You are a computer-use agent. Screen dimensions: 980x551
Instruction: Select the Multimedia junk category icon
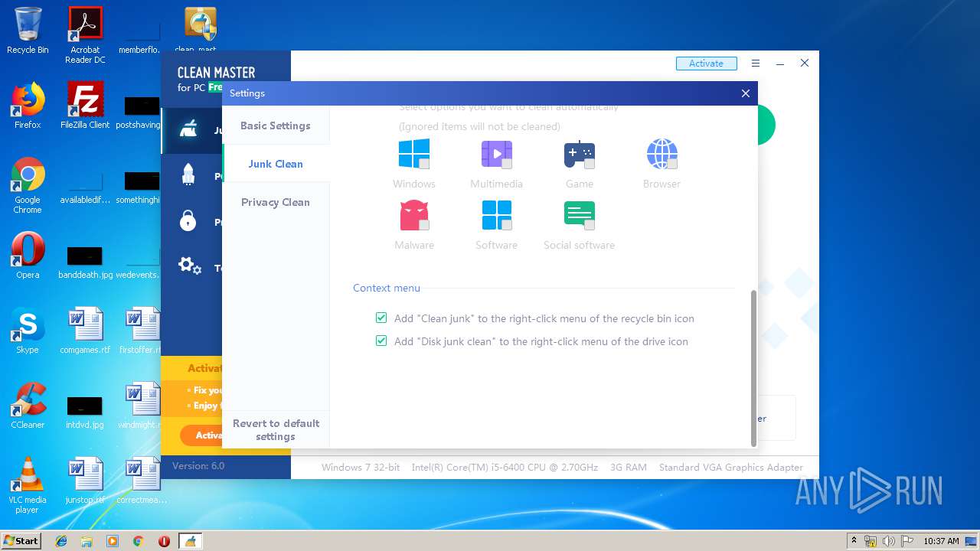[x=496, y=154]
